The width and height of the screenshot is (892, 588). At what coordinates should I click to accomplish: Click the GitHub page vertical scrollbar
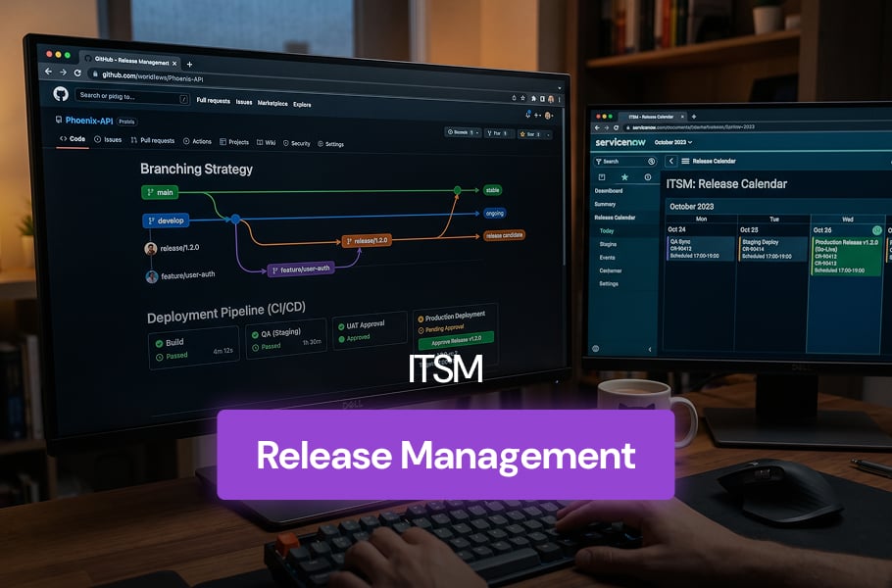coord(564,187)
